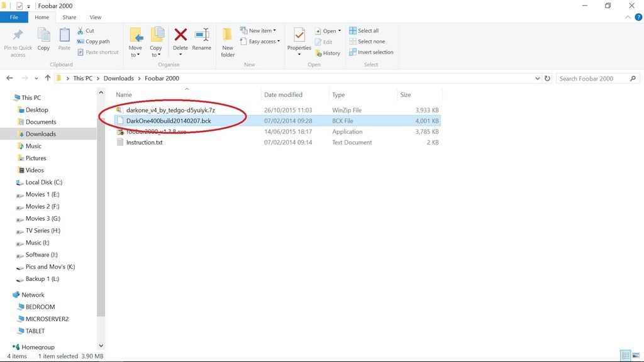Open Software (J:) drive
This screenshot has width=644, height=362.
pyautogui.click(x=42, y=255)
